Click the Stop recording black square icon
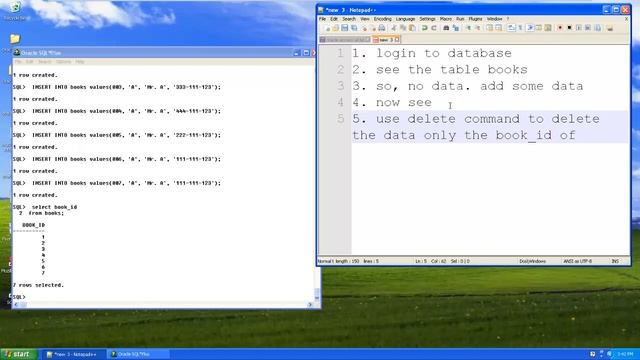The height and width of the screenshot is (360, 640). [569, 28]
